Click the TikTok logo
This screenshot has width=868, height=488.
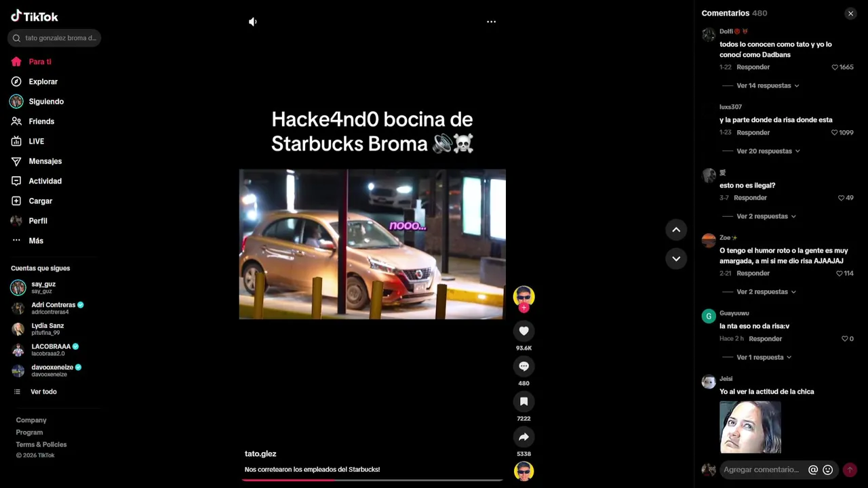[x=35, y=16]
